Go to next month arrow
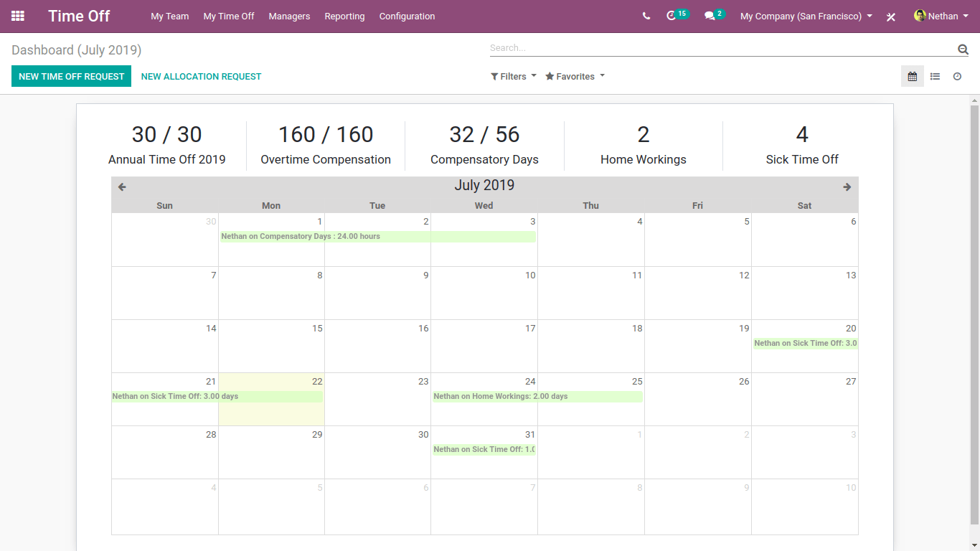The height and width of the screenshot is (551, 980). tap(847, 187)
